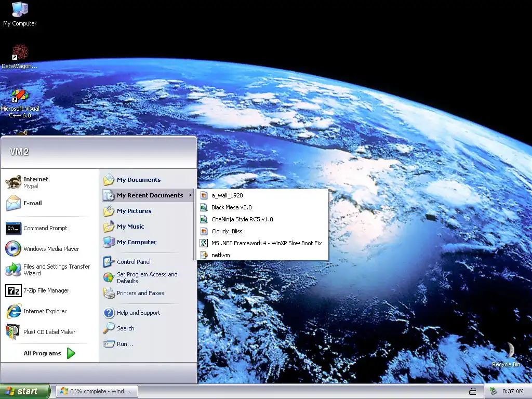Image resolution: width=532 pixels, height=399 pixels.
Task: Switch to 86% complete taskbar window
Action: click(97, 392)
